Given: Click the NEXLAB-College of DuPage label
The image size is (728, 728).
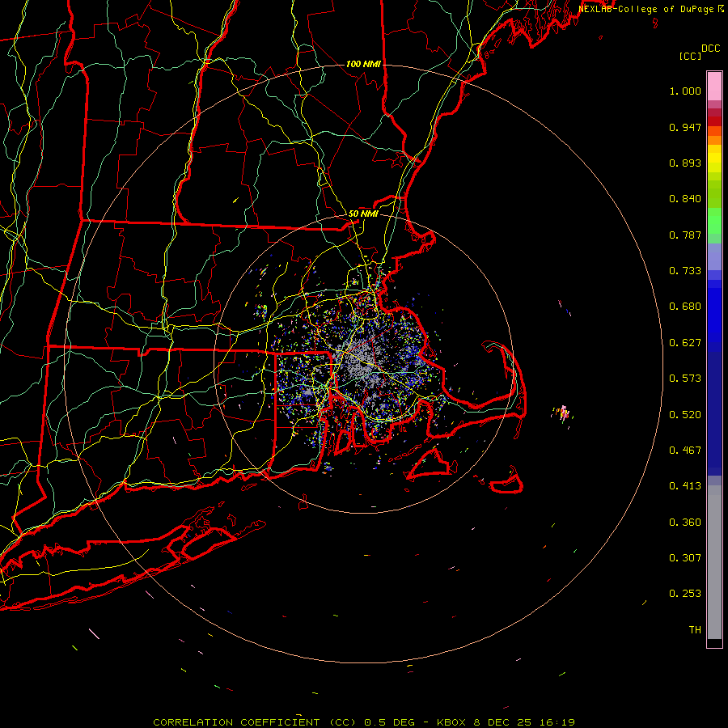Looking at the screenshot, I should point(651,9).
